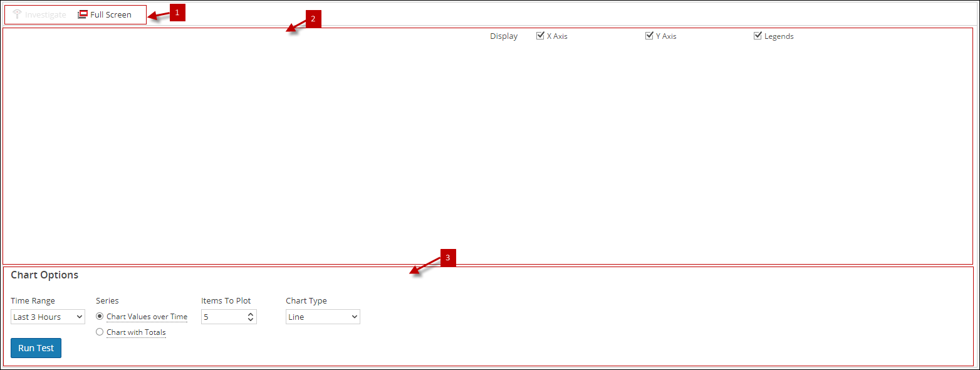Click the Chart Values over Time label
Image resolution: width=980 pixels, height=370 pixels.
[x=147, y=317]
